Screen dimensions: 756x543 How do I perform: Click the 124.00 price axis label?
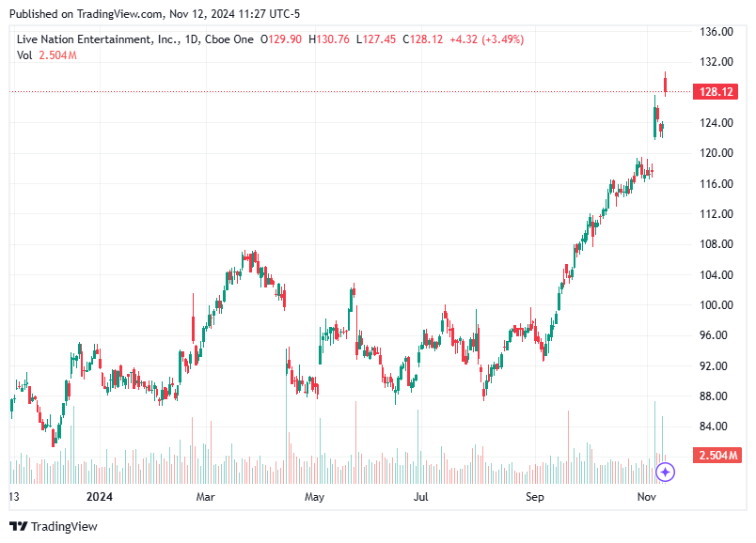pyautogui.click(x=716, y=123)
